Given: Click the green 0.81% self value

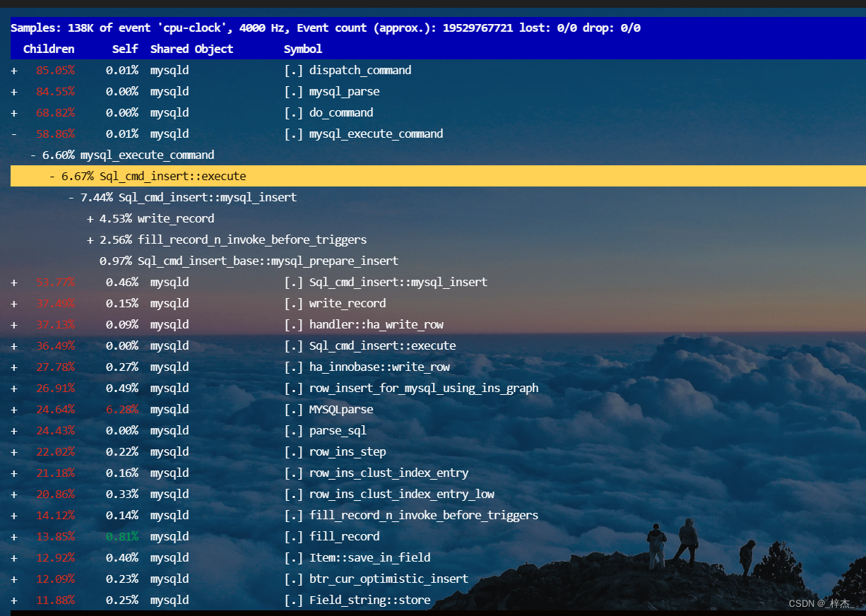Looking at the screenshot, I should (126, 536).
